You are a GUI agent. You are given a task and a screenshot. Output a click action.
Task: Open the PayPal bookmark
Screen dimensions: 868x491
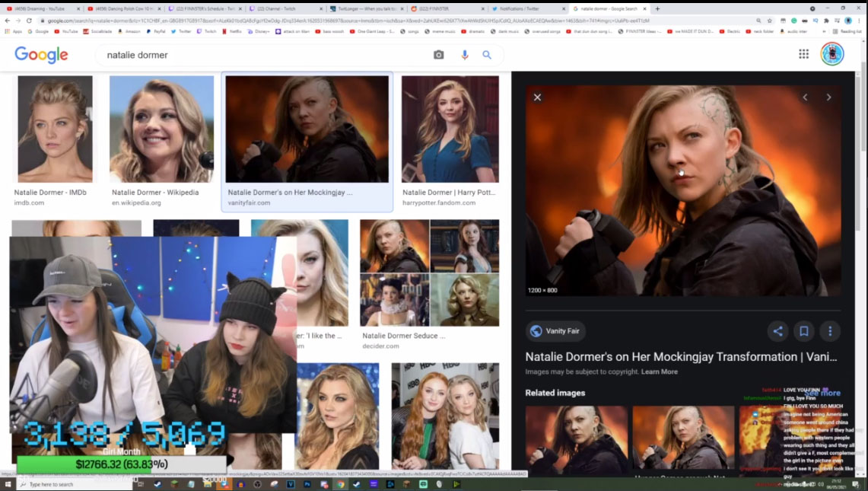(x=156, y=31)
